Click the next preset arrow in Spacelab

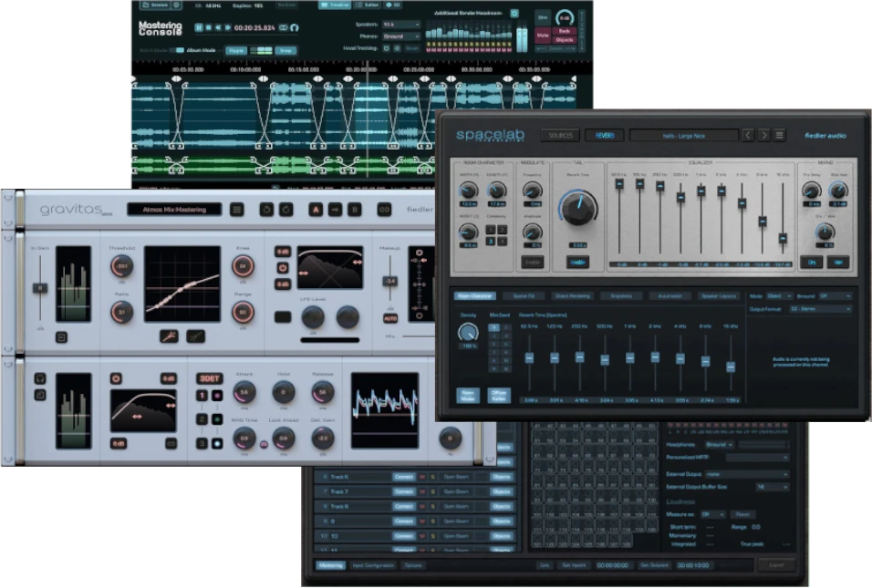[x=764, y=134]
